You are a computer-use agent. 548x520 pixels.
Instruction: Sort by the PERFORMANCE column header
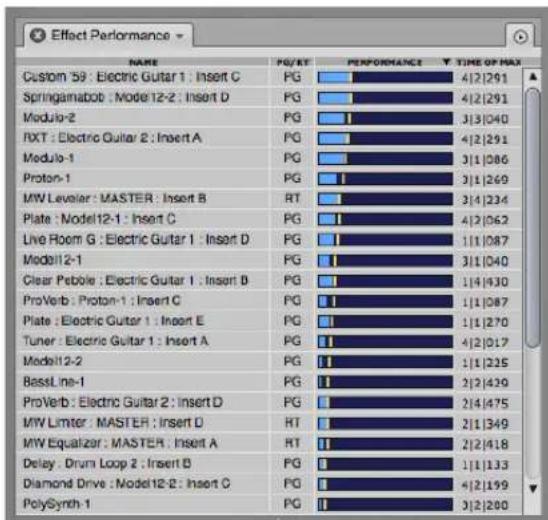385,63
